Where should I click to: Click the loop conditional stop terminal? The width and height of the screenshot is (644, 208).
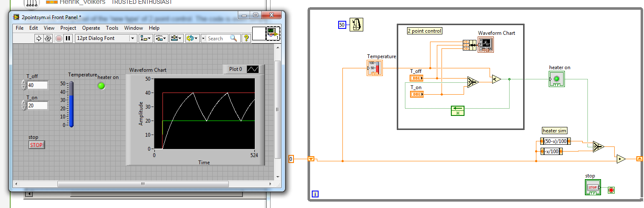point(611,190)
